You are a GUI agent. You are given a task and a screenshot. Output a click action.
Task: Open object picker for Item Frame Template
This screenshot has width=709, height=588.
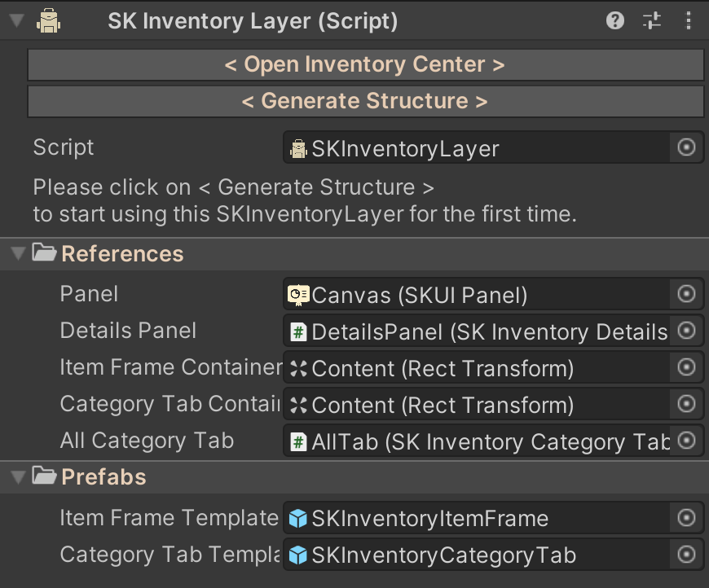(x=686, y=518)
